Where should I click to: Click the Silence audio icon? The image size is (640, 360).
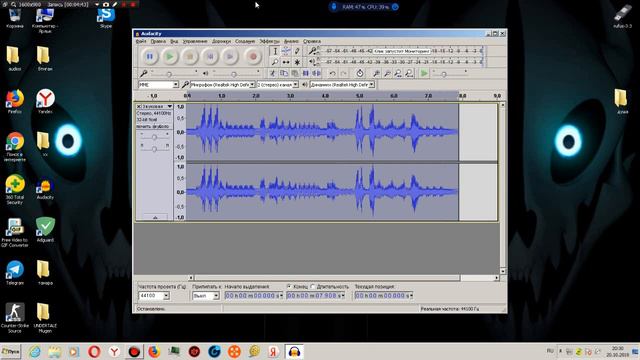316,73
